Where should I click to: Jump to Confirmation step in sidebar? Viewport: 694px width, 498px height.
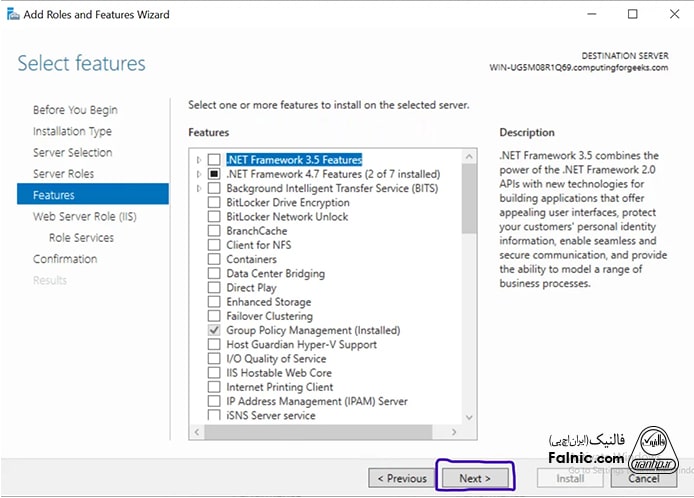click(65, 259)
